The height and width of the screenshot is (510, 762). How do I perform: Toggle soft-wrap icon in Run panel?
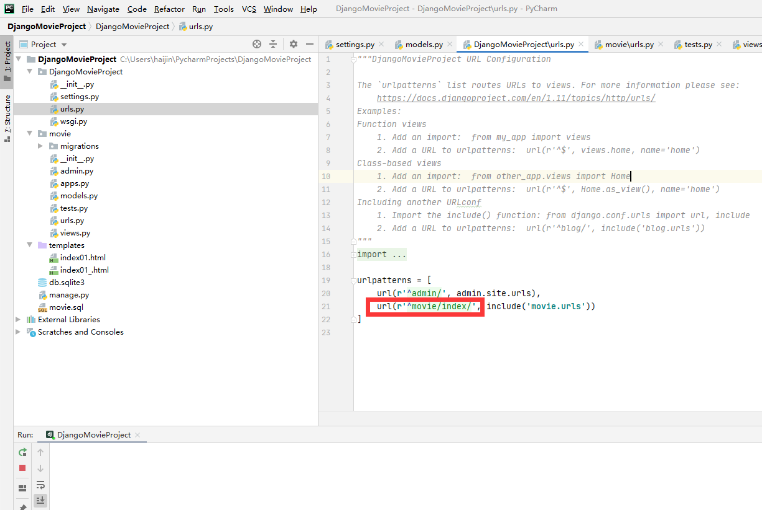(40, 485)
